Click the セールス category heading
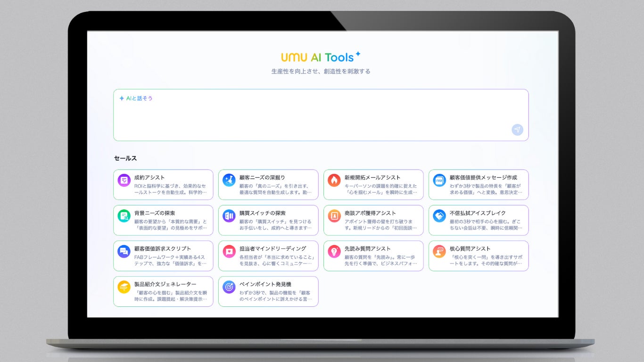Viewport: 644px width, 362px height. pyautogui.click(x=125, y=158)
